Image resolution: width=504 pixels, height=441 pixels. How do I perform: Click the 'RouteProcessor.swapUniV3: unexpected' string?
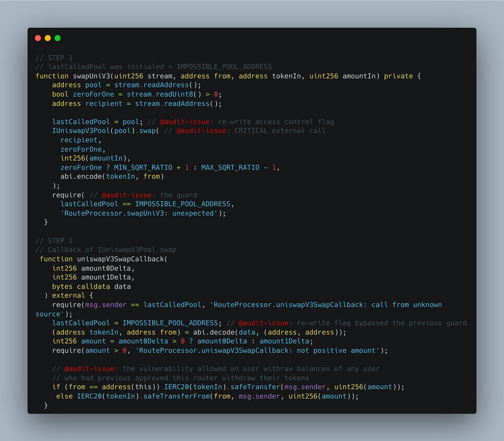coord(139,213)
